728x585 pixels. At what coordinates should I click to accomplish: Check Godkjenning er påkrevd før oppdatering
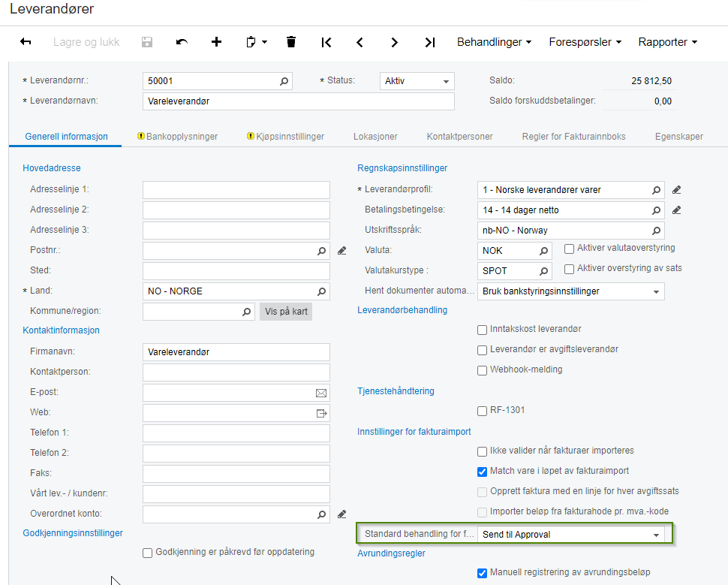(x=147, y=553)
